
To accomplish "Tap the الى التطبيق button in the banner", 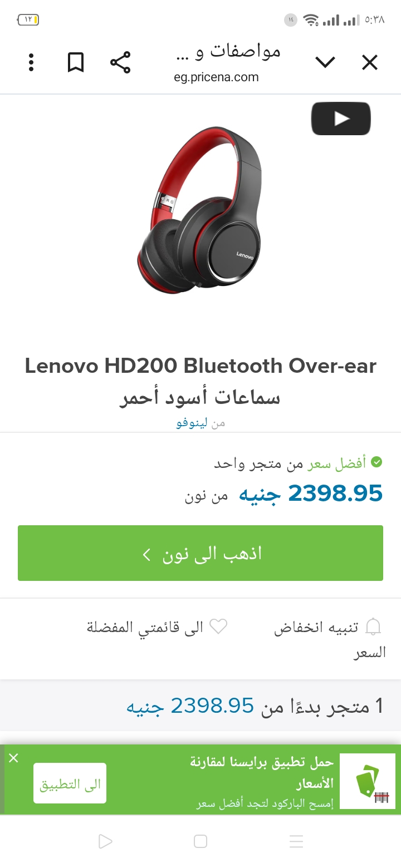I will click(70, 783).
